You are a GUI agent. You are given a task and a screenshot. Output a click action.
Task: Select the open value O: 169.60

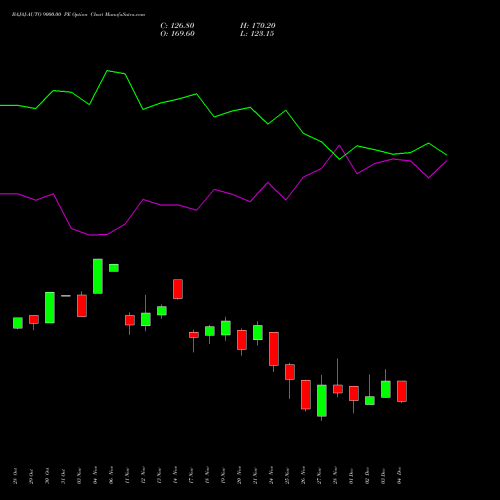tap(177, 34)
